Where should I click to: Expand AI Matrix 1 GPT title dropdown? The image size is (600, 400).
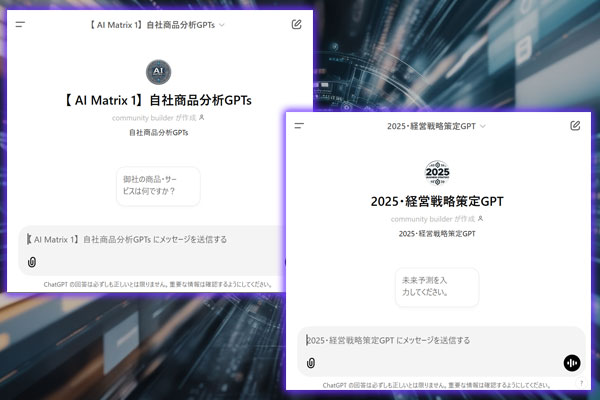click(x=156, y=25)
